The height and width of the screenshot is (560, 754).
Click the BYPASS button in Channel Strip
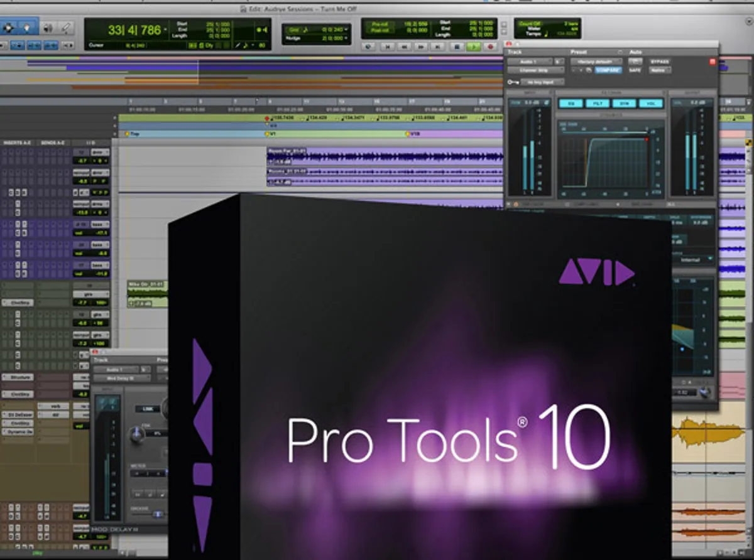pyautogui.click(x=659, y=62)
